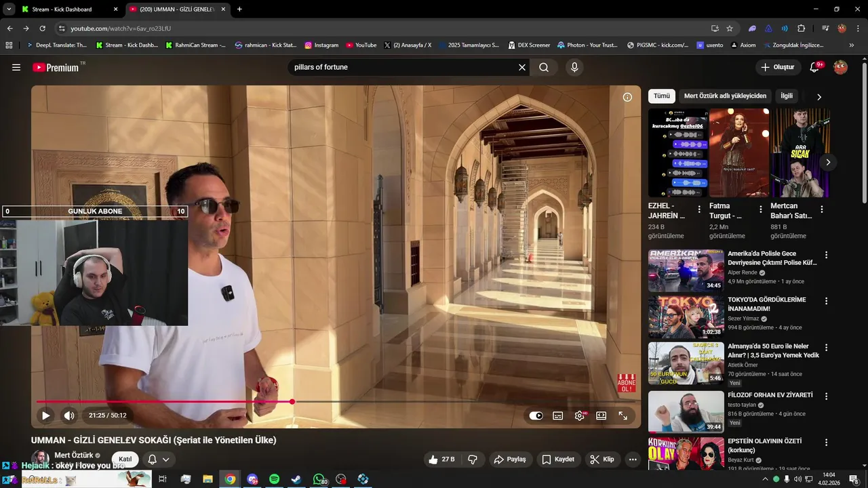Select the Tümü filter chip
This screenshot has height=488, width=868.
point(661,96)
